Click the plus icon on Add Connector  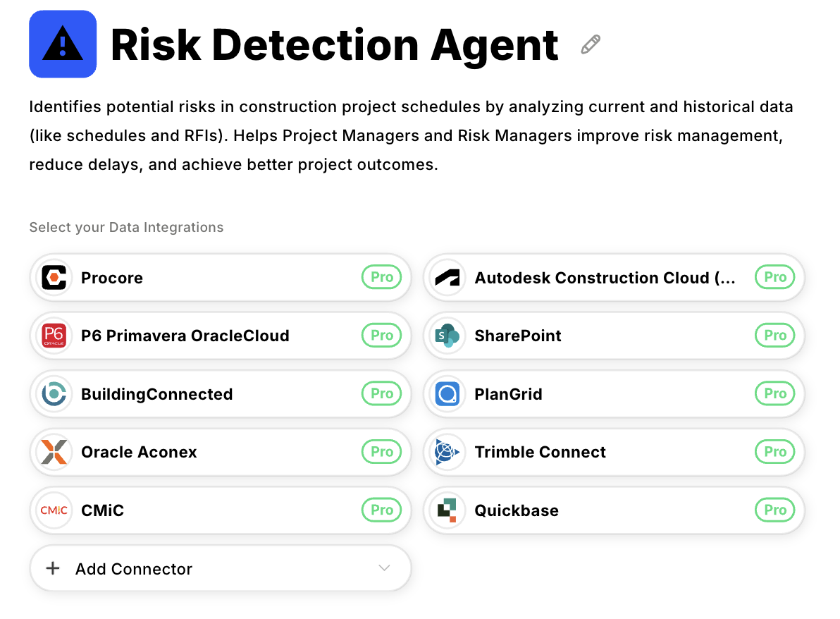(x=53, y=568)
